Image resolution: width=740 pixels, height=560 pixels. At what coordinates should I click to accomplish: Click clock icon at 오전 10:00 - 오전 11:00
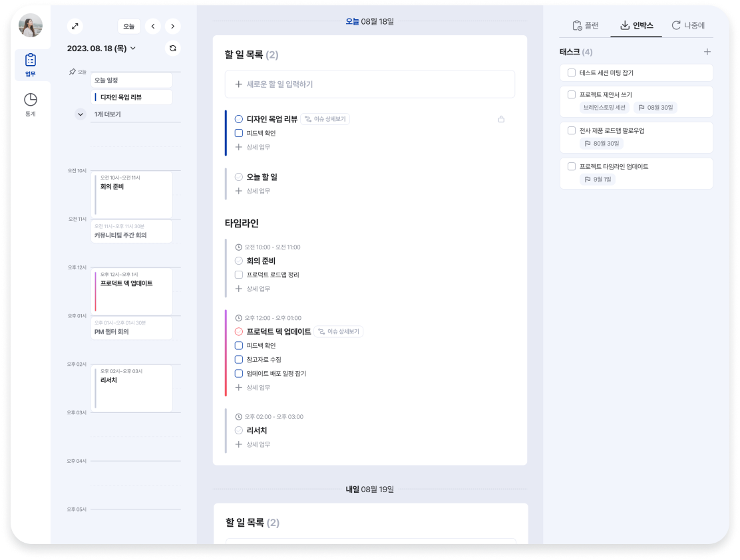pyautogui.click(x=239, y=247)
